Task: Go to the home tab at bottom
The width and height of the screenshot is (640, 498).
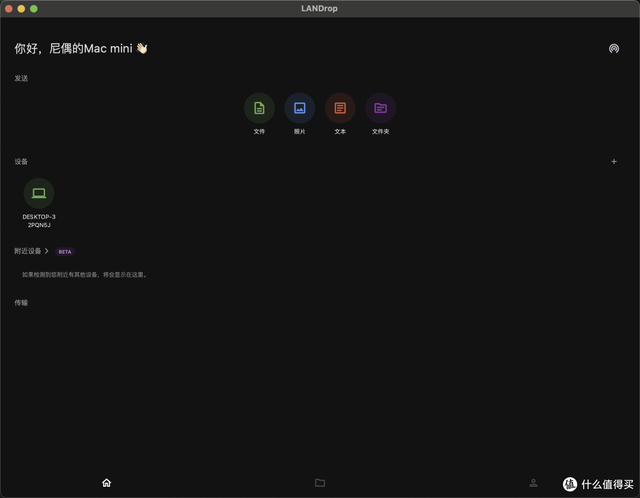Action: 107,482
